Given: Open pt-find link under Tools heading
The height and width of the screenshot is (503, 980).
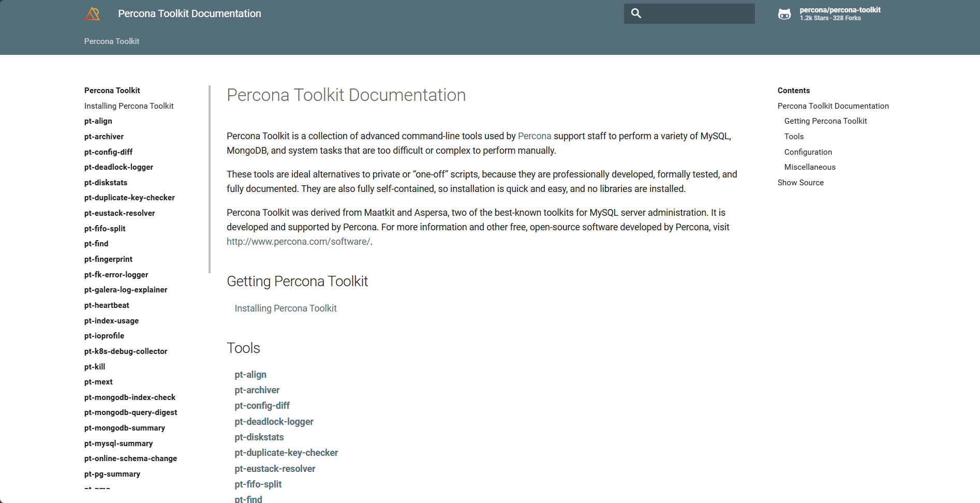Looking at the screenshot, I should point(248,499).
